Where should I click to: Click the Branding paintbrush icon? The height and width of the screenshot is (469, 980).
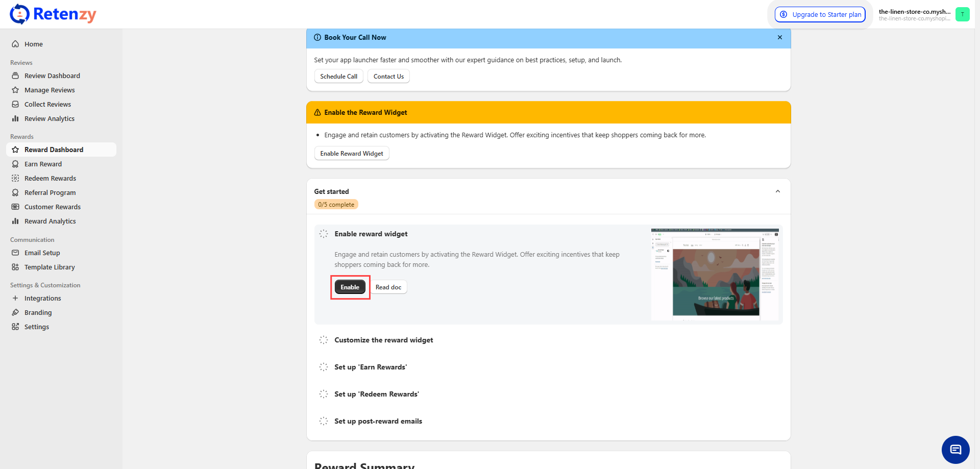(15, 312)
